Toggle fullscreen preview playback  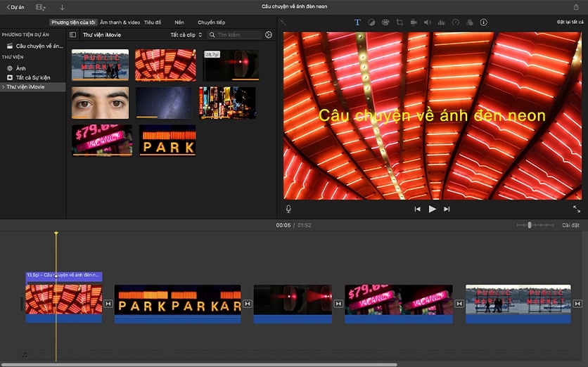(x=577, y=209)
